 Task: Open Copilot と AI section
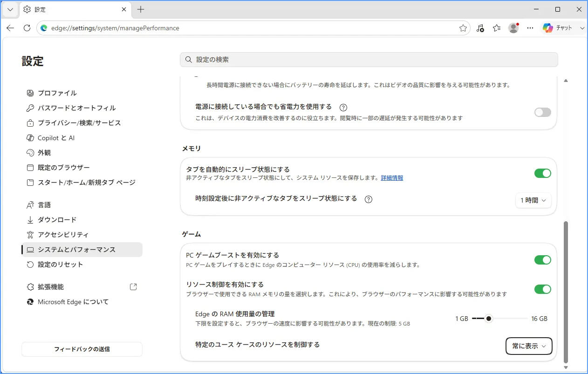[82, 138]
